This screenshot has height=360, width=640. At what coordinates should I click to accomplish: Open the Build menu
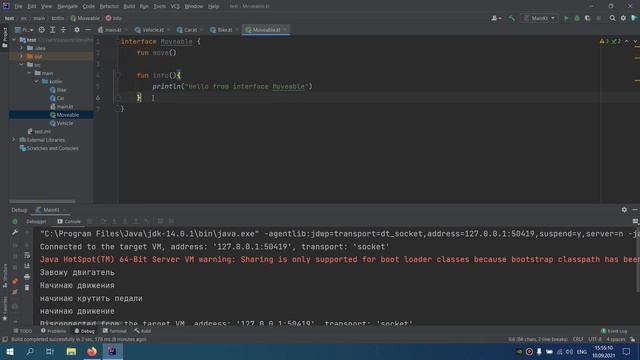click(129, 7)
